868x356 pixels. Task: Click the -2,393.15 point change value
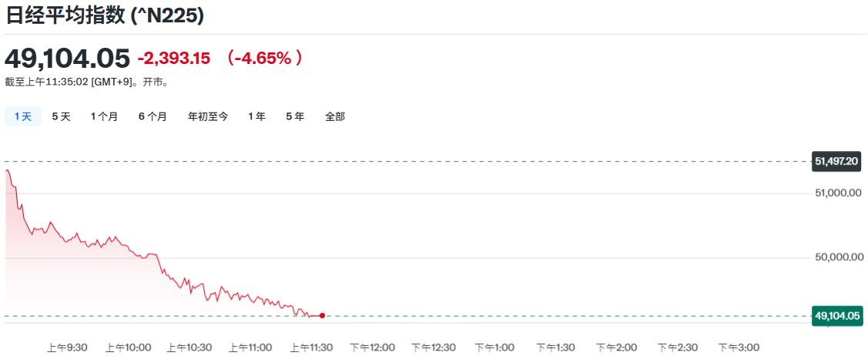point(173,59)
